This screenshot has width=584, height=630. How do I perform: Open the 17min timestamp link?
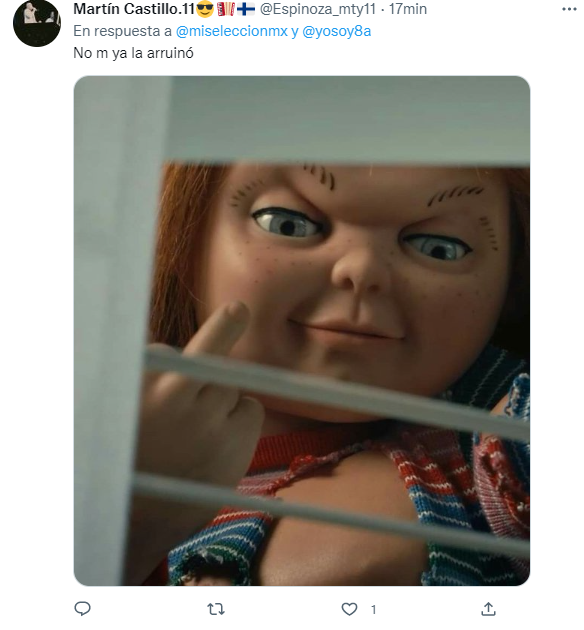click(408, 9)
